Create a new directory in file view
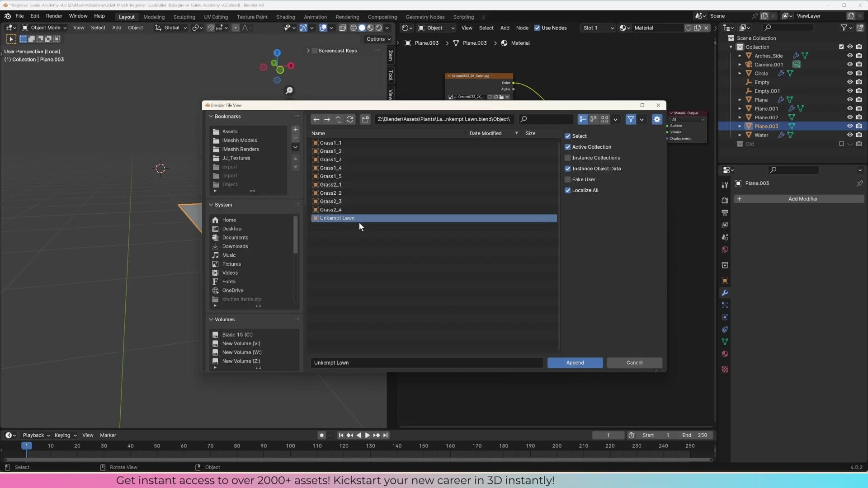Viewport: 868px width, 488px height. [x=365, y=119]
